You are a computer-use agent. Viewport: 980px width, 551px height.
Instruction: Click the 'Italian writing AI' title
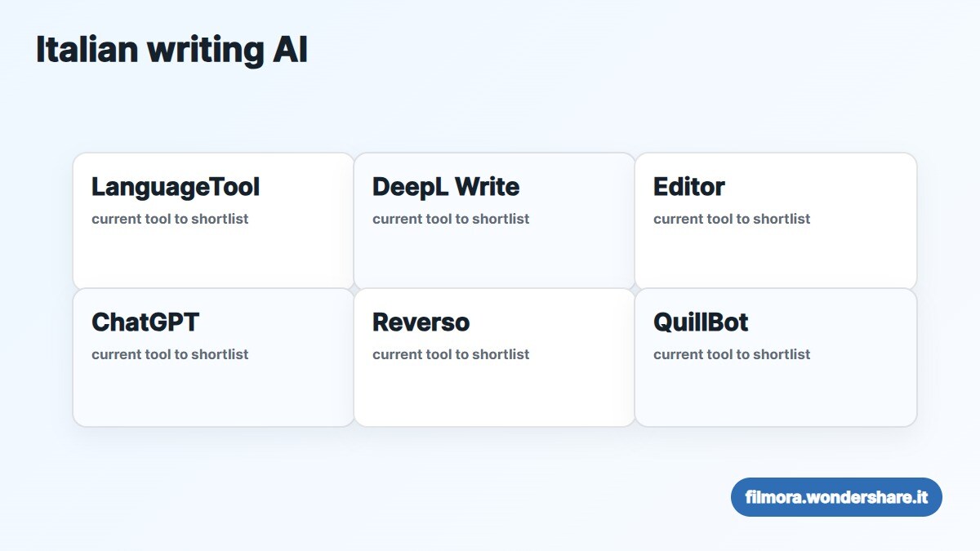pos(171,50)
